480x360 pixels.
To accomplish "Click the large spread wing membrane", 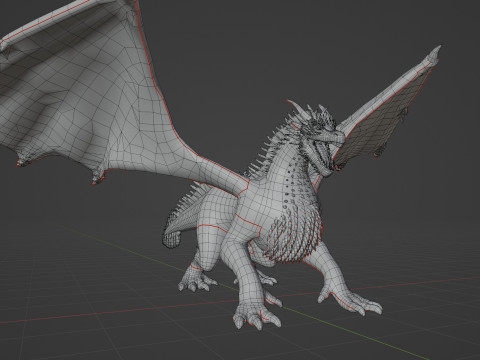I will tap(83, 97).
